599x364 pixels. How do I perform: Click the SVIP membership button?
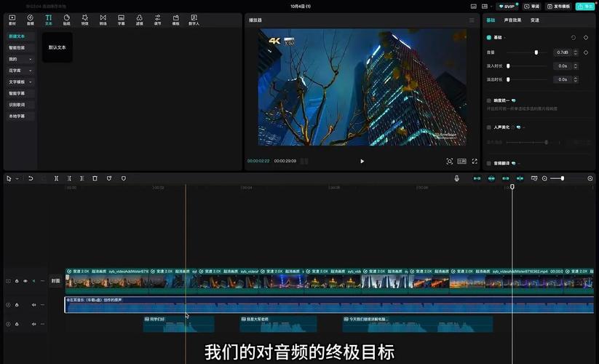[x=507, y=7]
